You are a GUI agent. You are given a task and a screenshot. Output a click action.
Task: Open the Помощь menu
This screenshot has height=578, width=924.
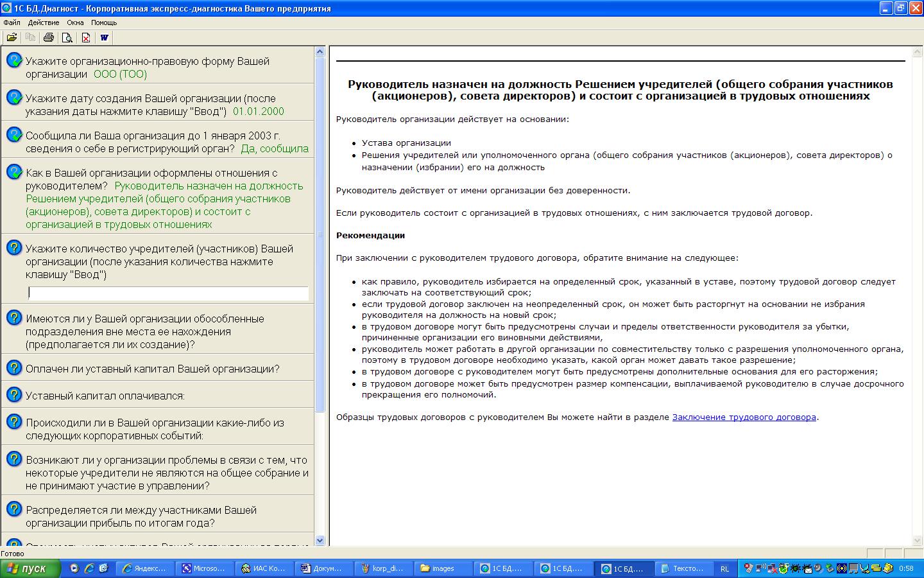point(104,22)
